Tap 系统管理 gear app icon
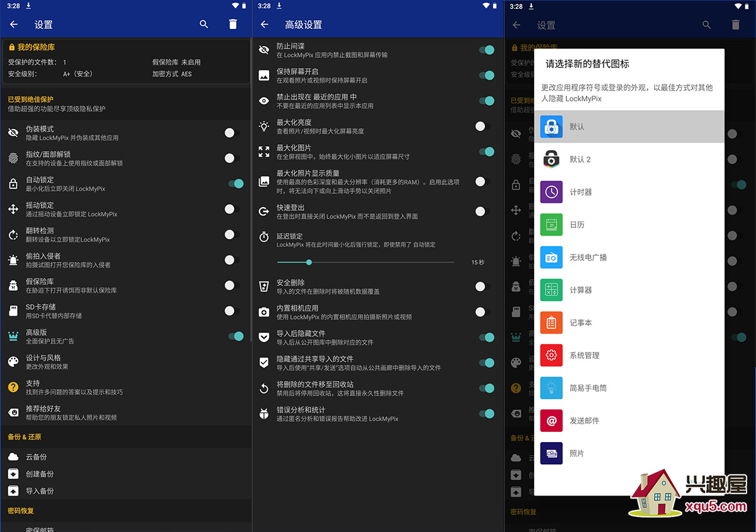Viewport: 756px width, 532px height. [551, 356]
